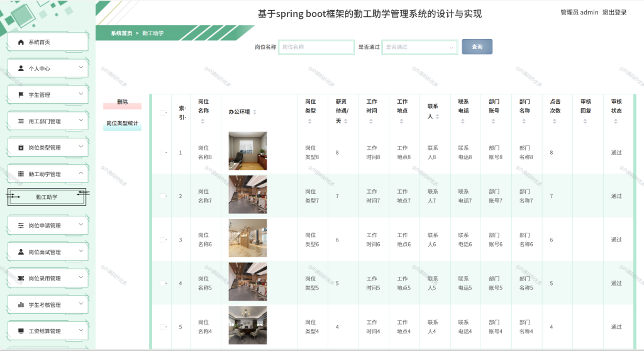Click the list icon beside 用工部门管理
The width and height of the screenshot is (644, 351).
point(21,121)
